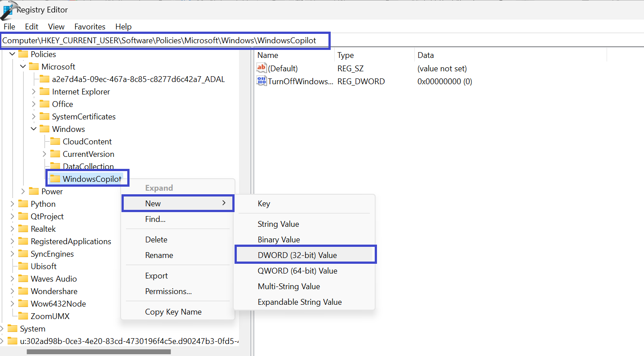Collapse the Policies tree node
The width and height of the screenshot is (644, 356).
click(x=12, y=54)
